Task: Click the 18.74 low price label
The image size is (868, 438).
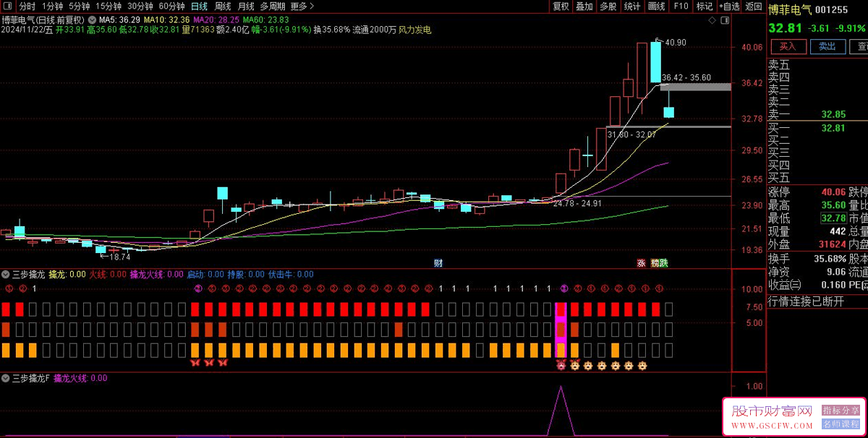Action: [120, 257]
